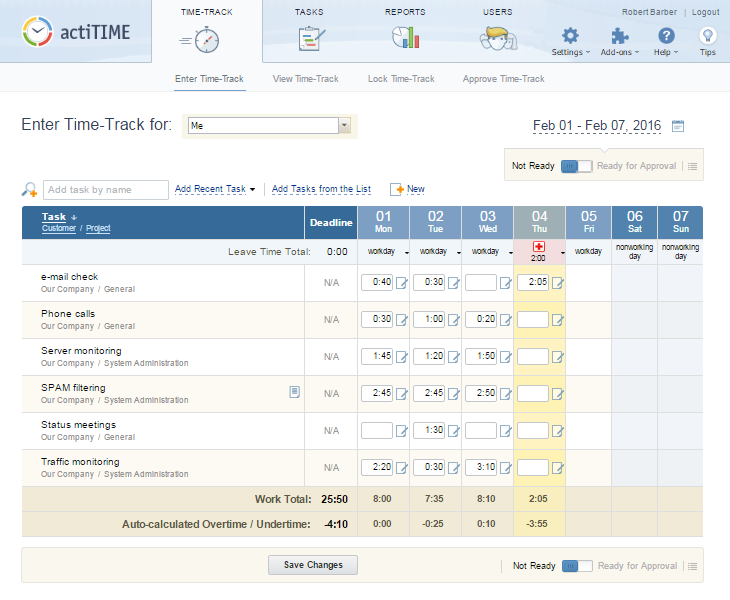Open comment icon for e-mail check Monday
The image size is (730, 600).
pyautogui.click(x=402, y=283)
